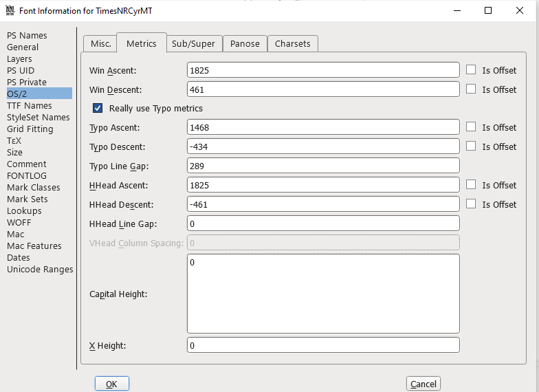Image resolution: width=539 pixels, height=392 pixels.
Task: Click the HHead Ascent field
Action: pos(323,185)
